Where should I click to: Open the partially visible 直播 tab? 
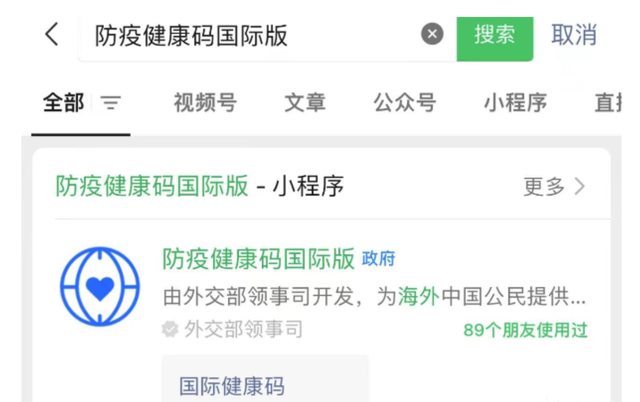pos(608,102)
